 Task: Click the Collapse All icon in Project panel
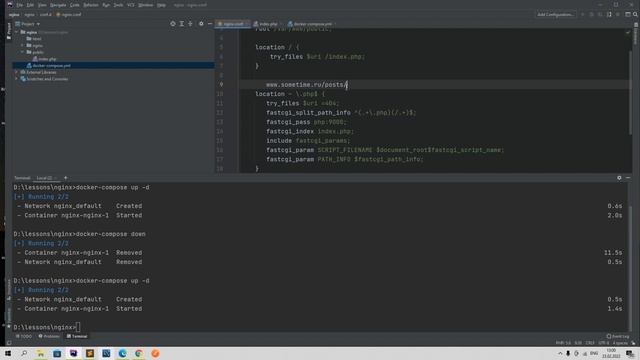190,24
